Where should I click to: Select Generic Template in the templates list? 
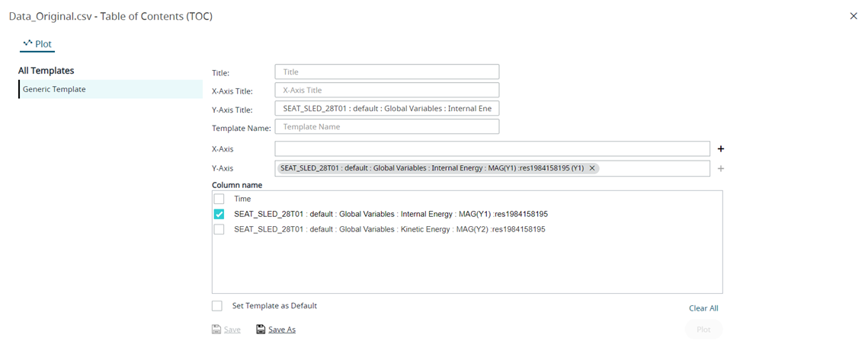[x=54, y=89]
